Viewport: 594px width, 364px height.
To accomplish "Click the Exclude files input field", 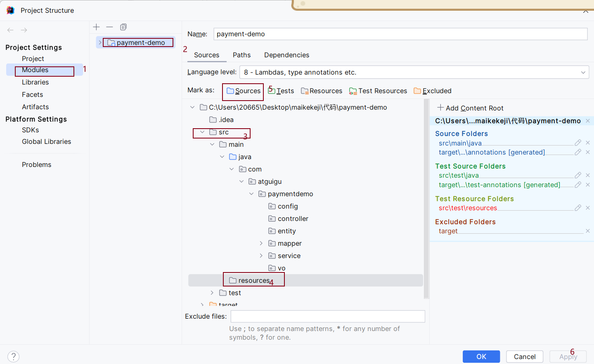I will click(327, 316).
